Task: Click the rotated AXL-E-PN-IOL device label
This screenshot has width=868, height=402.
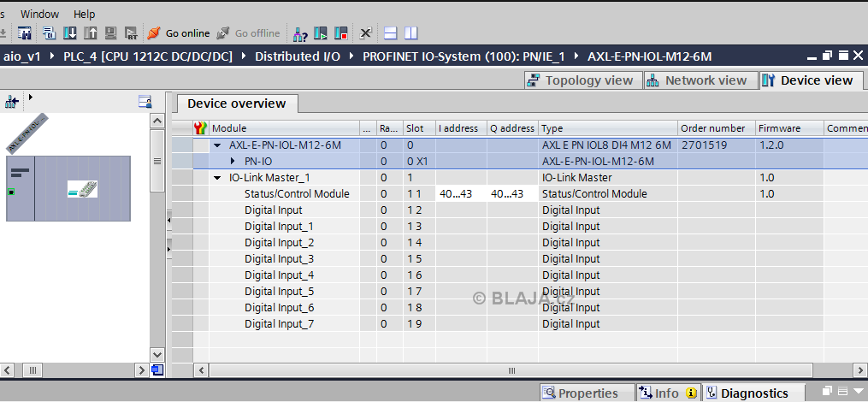Action: pyautogui.click(x=27, y=133)
